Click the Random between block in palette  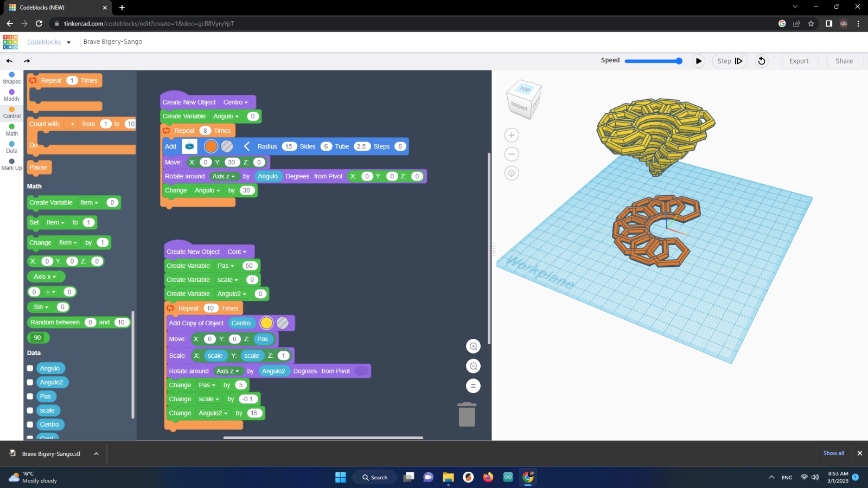pyautogui.click(x=79, y=322)
